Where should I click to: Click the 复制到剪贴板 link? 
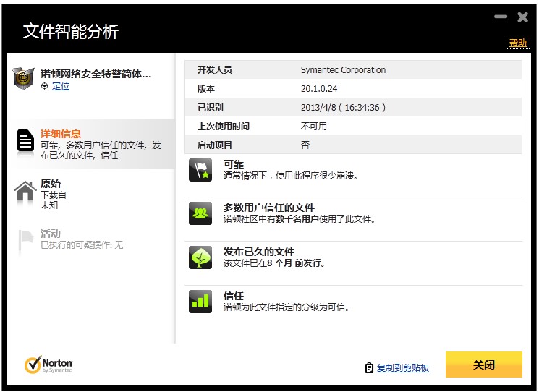point(403,367)
